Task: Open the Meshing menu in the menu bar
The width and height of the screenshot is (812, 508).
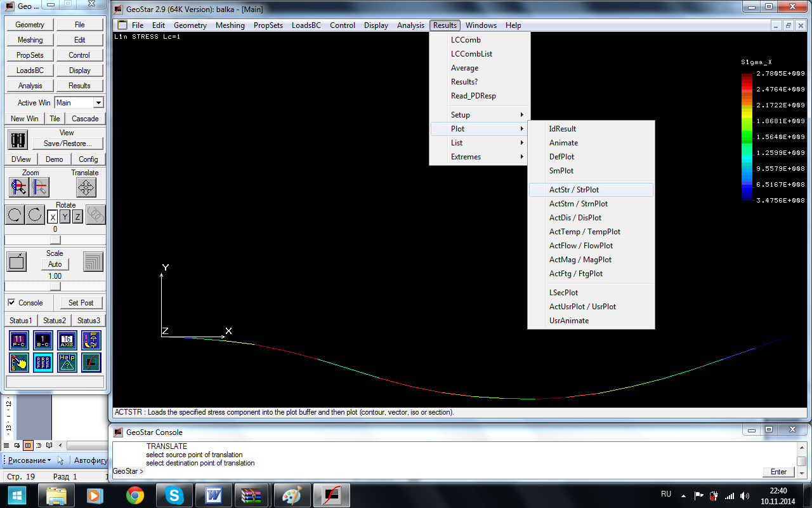Action: click(230, 25)
